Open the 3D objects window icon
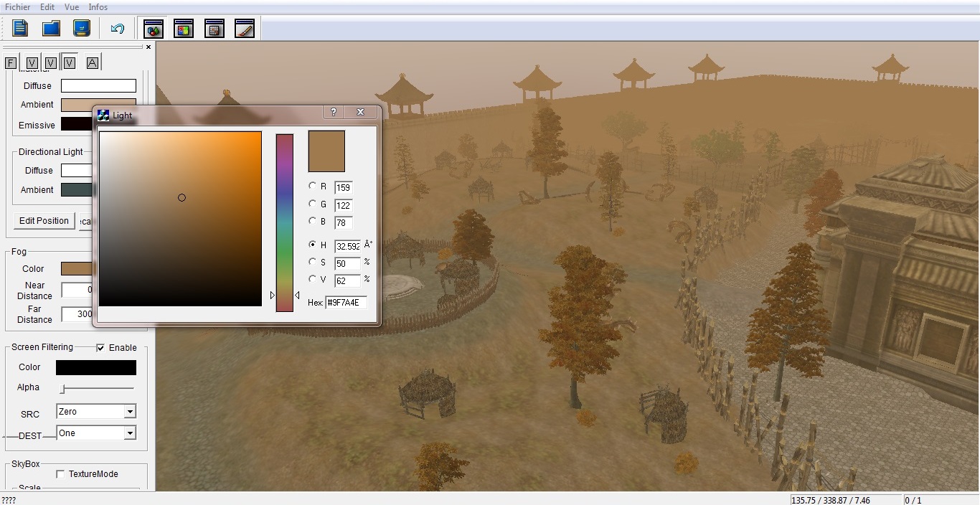This screenshot has height=505, width=980. tap(154, 29)
